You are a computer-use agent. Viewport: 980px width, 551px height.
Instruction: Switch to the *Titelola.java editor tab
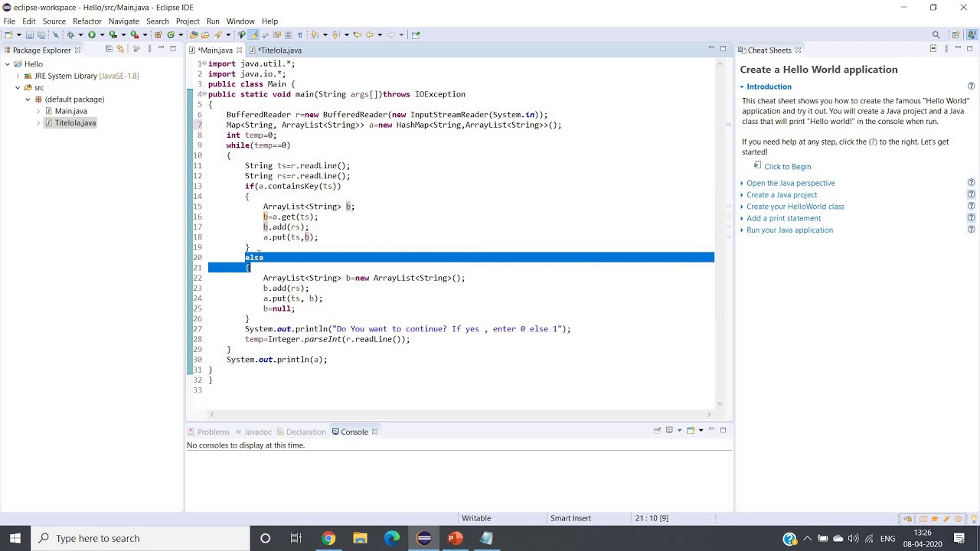point(279,50)
